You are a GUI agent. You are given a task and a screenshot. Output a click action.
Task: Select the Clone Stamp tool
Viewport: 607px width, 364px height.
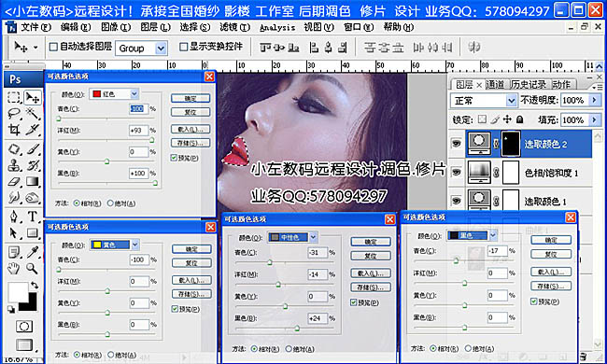[x=14, y=165]
